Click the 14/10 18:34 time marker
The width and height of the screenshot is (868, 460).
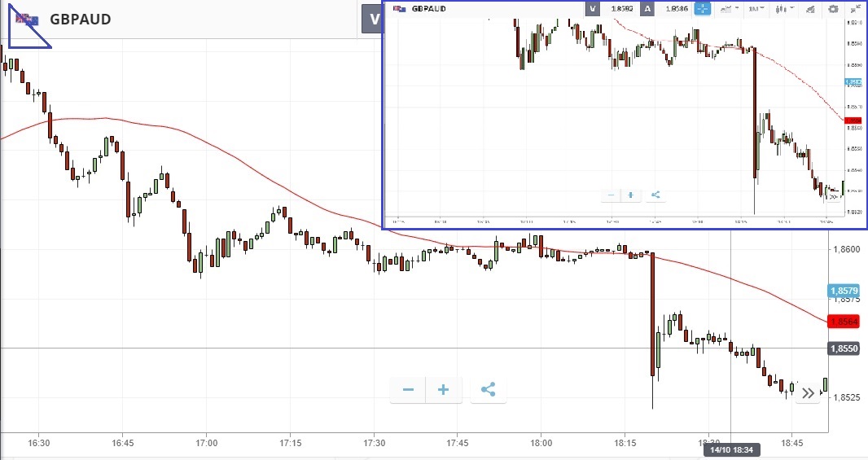[x=731, y=449]
